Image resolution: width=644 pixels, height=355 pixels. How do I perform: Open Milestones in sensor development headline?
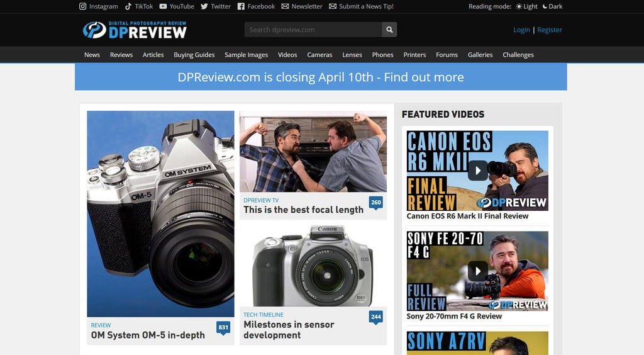click(x=289, y=330)
